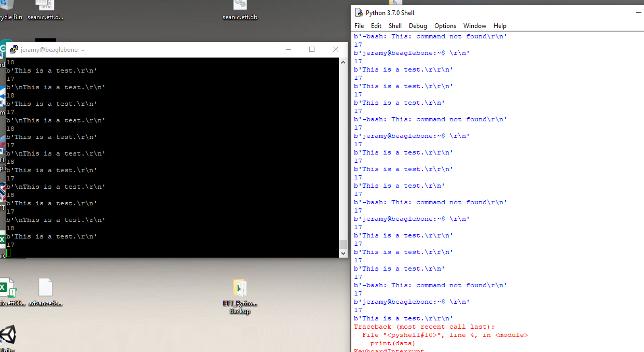Open the Edit menu in Python Shell
The width and height of the screenshot is (644, 352).
(x=376, y=26)
